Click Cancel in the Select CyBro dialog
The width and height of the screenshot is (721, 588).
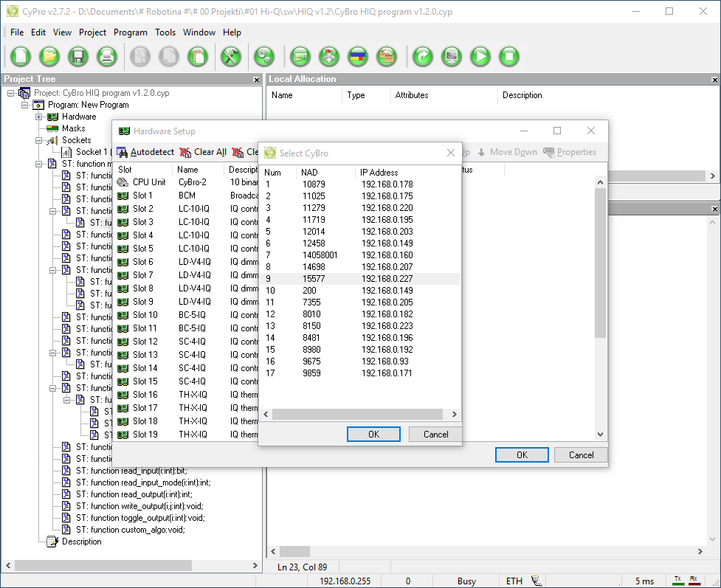(x=435, y=434)
